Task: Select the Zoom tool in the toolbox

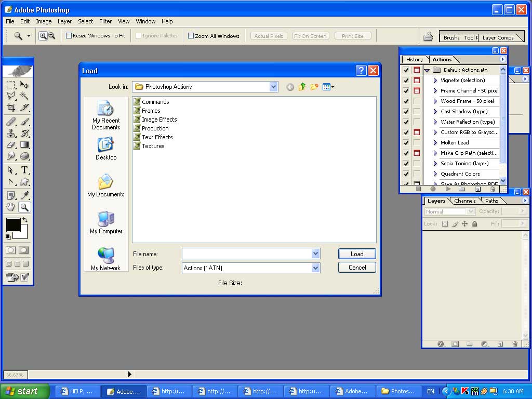Action: [24, 207]
